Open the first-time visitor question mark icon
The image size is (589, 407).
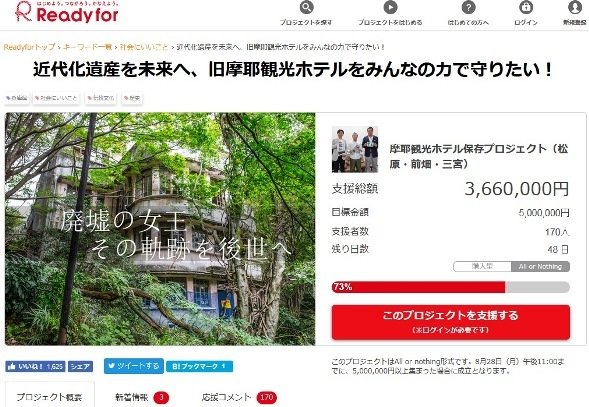[468, 7]
